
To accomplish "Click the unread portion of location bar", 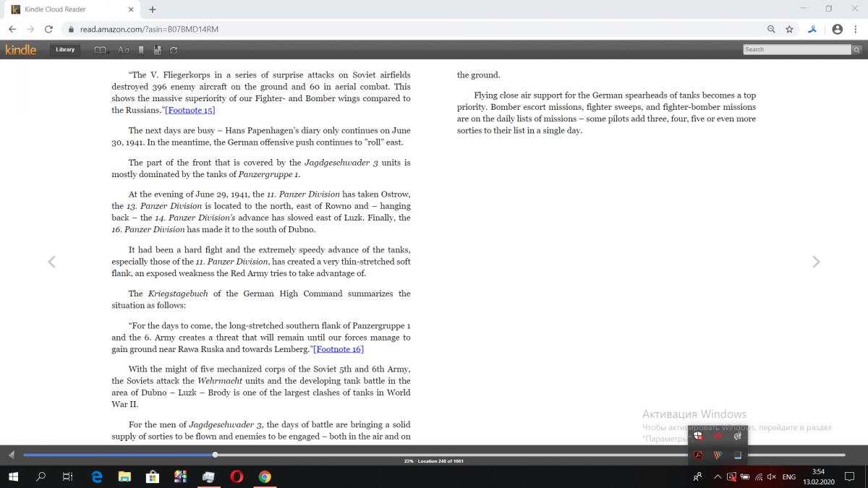I will pyautogui.click(x=530, y=455).
